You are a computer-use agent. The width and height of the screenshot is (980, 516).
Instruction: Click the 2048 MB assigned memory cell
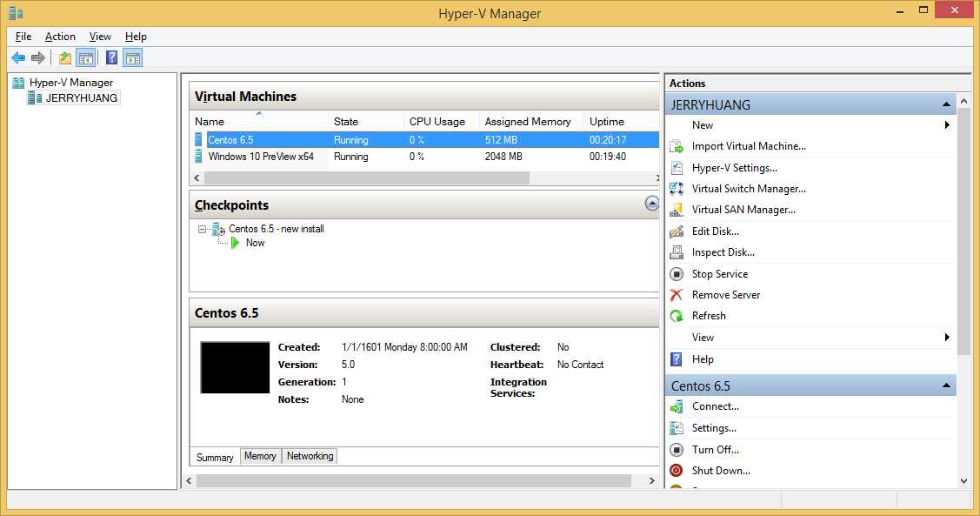click(503, 157)
